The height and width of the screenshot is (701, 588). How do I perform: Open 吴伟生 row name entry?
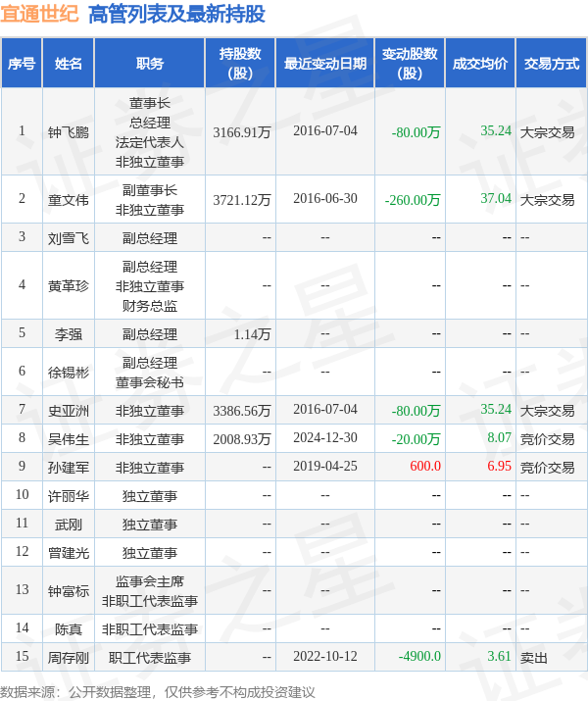69,438
